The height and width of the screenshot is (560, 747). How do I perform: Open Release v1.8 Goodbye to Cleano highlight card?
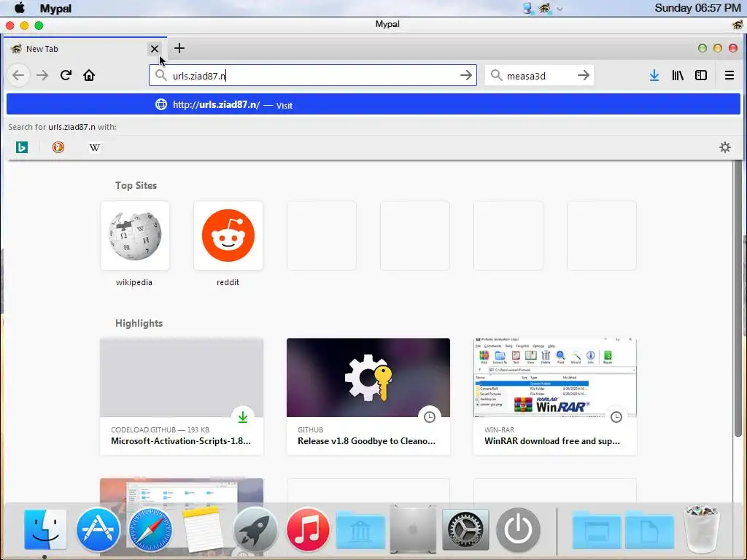(x=368, y=397)
